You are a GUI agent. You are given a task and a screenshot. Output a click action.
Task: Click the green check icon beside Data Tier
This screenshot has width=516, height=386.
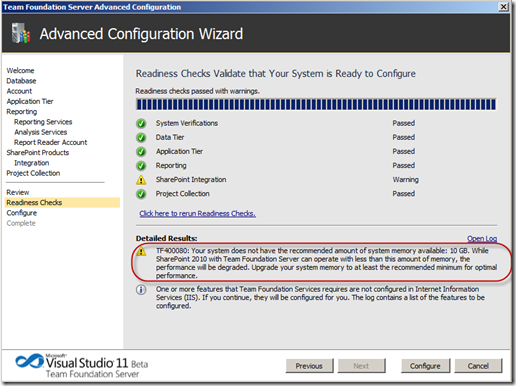click(x=141, y=138)
